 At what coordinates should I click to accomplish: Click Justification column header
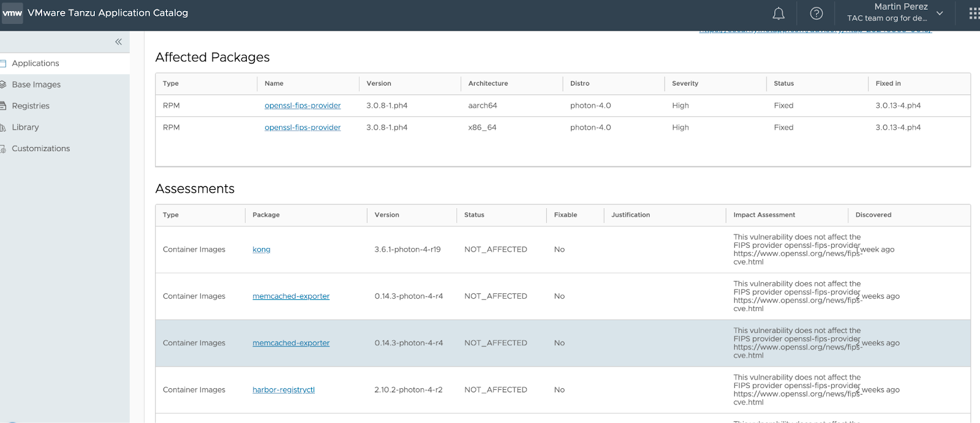631,215
